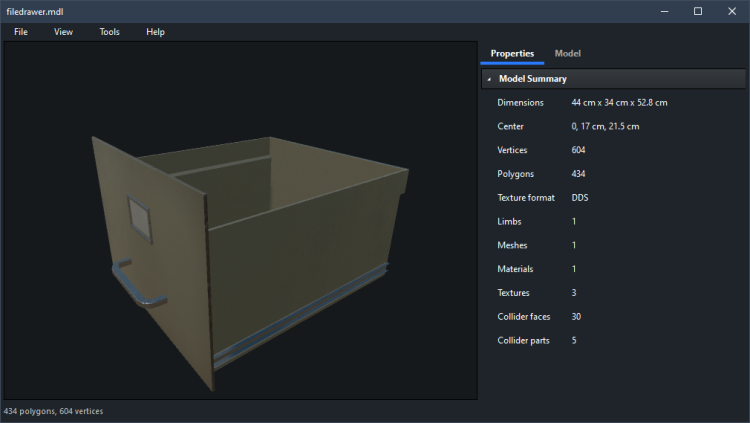Viewport: 750px width, 423px height.
Task: Maximize the application window
Action: (698, 11)
